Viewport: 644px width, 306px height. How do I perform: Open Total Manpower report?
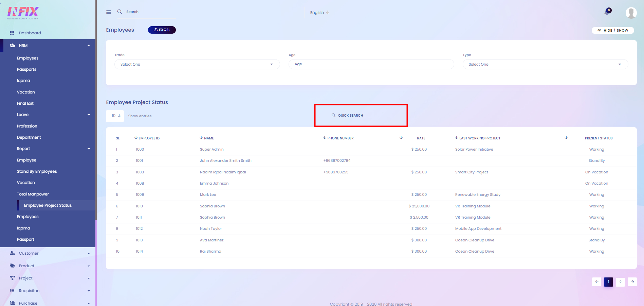pyautogui.click(x=33, y=194)
